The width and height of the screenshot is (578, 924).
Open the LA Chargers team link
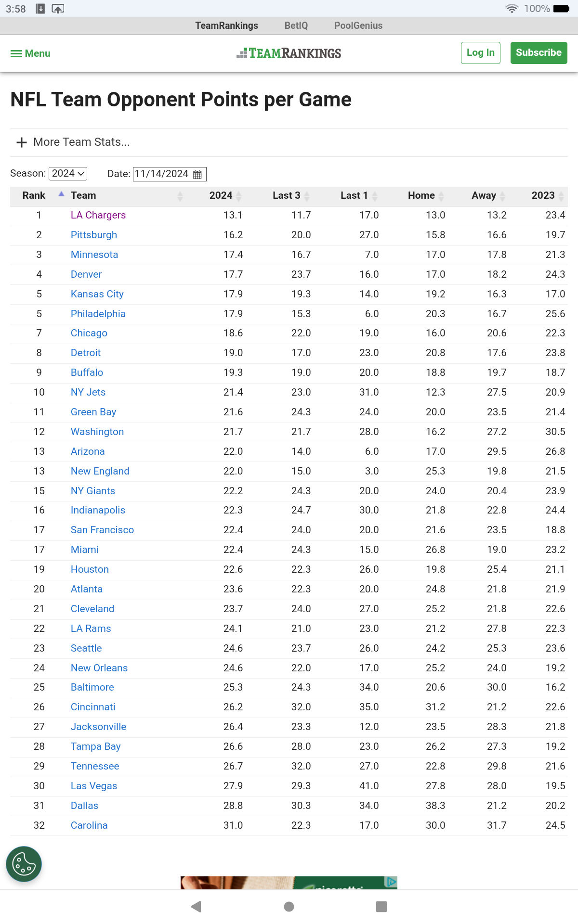click(x=98, y=215)
